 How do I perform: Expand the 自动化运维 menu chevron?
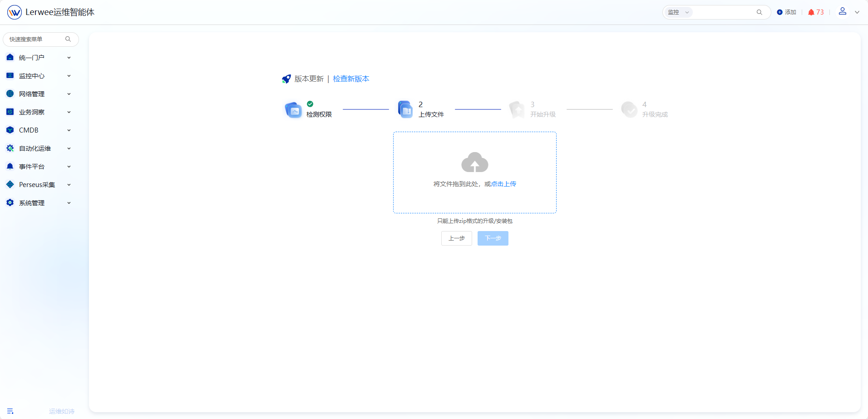tap(69, 148)
